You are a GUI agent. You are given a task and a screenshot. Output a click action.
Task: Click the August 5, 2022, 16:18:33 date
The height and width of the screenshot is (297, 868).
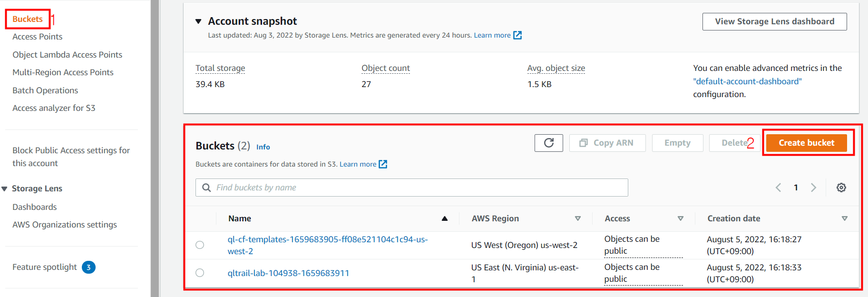coord(754,273)
